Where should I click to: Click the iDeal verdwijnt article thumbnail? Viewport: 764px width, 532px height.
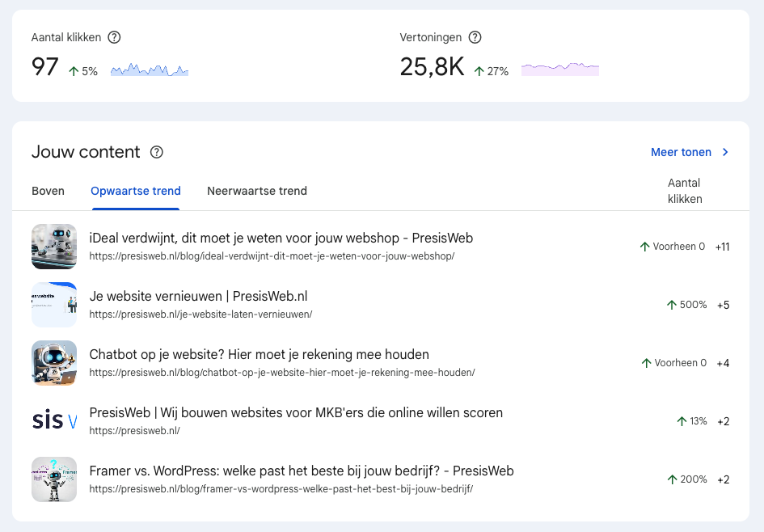point(54,247)
